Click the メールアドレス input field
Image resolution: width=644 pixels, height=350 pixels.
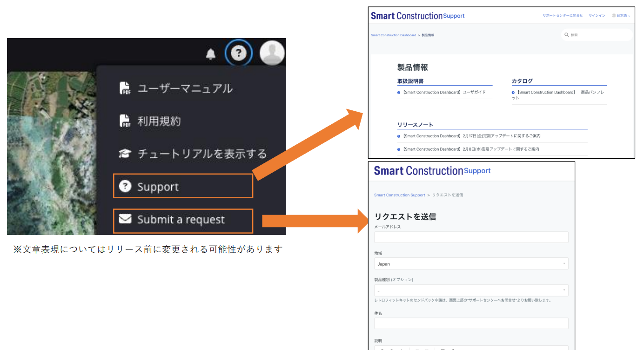point(471,237)
